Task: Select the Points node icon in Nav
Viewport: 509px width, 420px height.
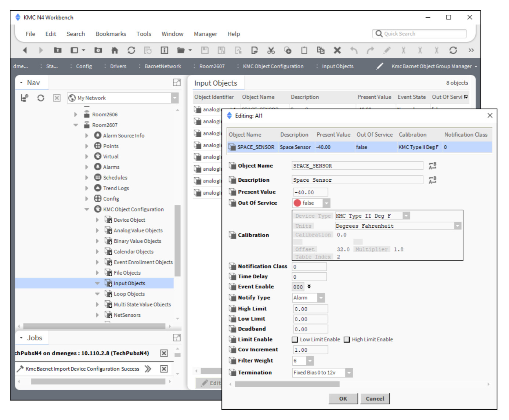Action: pyautogui.click(x=98, y=146)
